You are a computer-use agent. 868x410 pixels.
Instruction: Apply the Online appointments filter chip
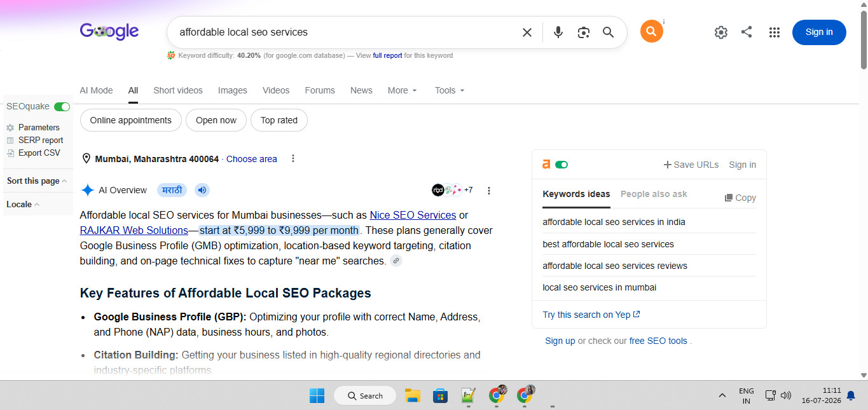[x=131, y=120]
